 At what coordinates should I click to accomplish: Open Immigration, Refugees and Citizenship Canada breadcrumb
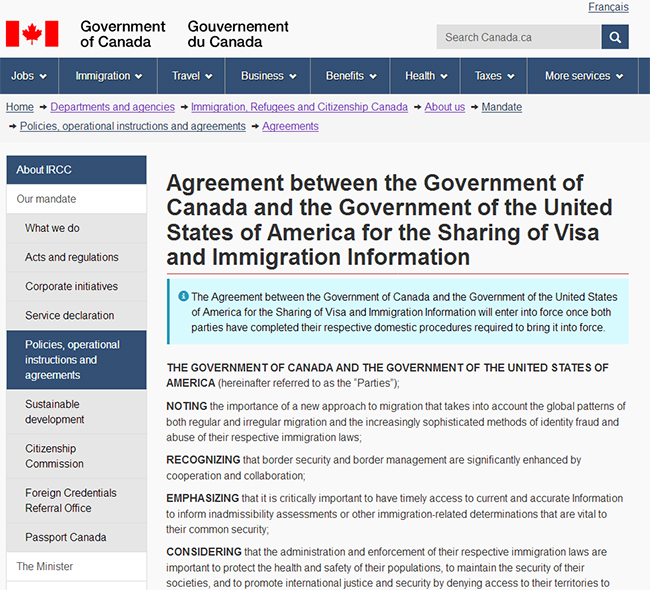(299, 107)
